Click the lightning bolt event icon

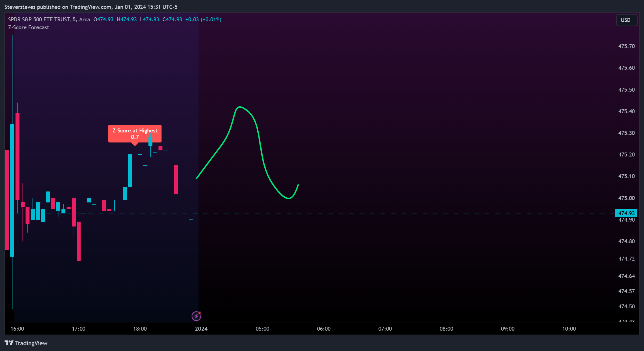(196, 316)
